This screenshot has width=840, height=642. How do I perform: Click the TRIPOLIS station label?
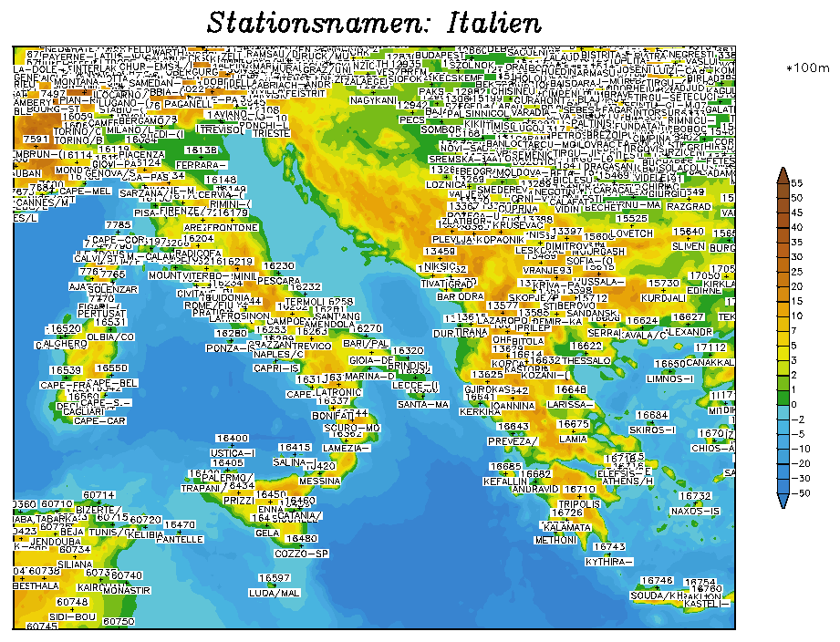pyautogui.click(x=579, y=503)
